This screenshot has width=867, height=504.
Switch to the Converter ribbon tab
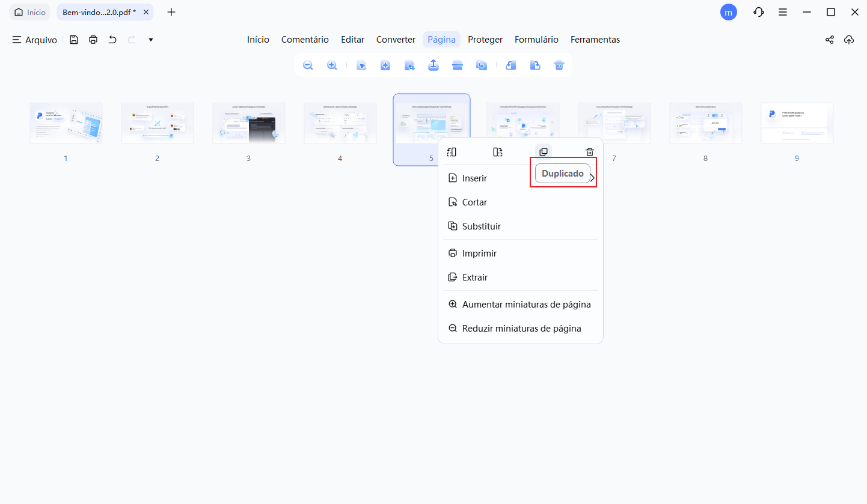tap(396, 39)
